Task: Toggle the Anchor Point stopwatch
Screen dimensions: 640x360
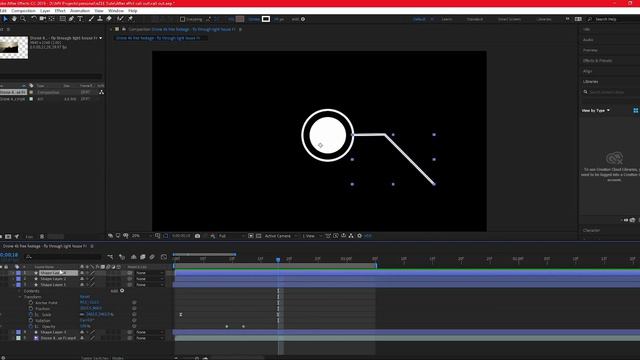Action: (x=31, y=303)
